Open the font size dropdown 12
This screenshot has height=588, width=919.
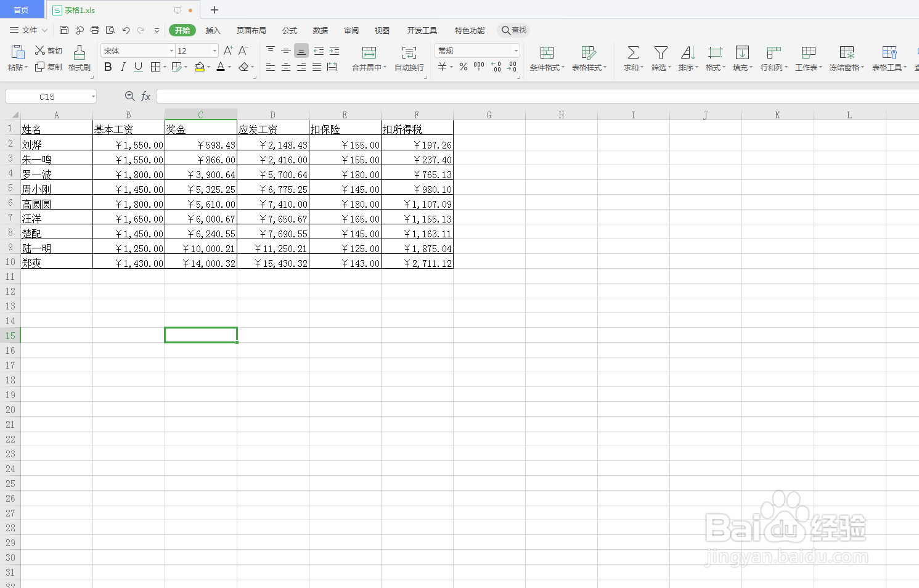coord(214,51)
